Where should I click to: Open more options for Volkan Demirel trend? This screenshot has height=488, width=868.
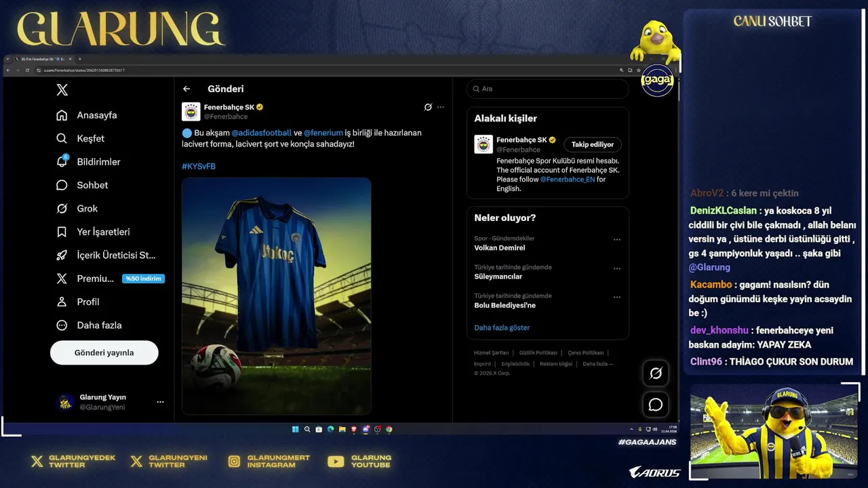pos(617,239)
